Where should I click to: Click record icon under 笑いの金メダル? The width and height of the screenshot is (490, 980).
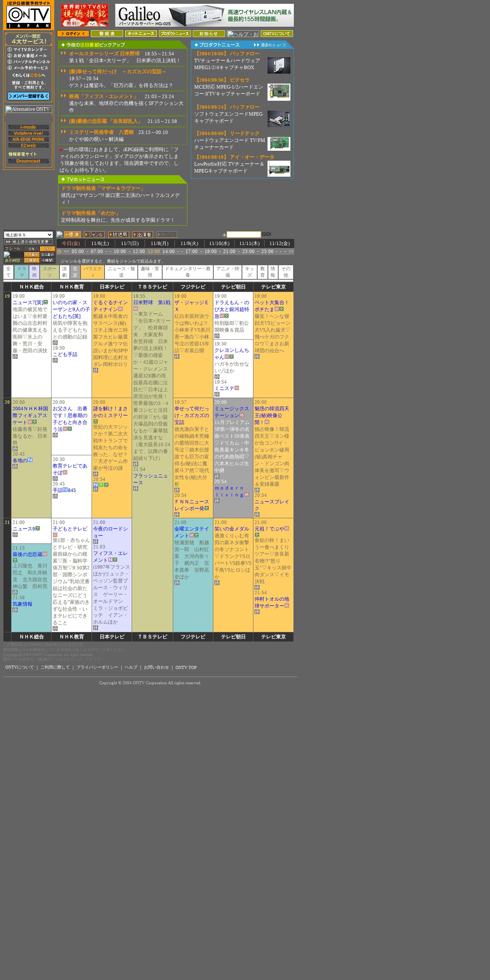(217, 583)
